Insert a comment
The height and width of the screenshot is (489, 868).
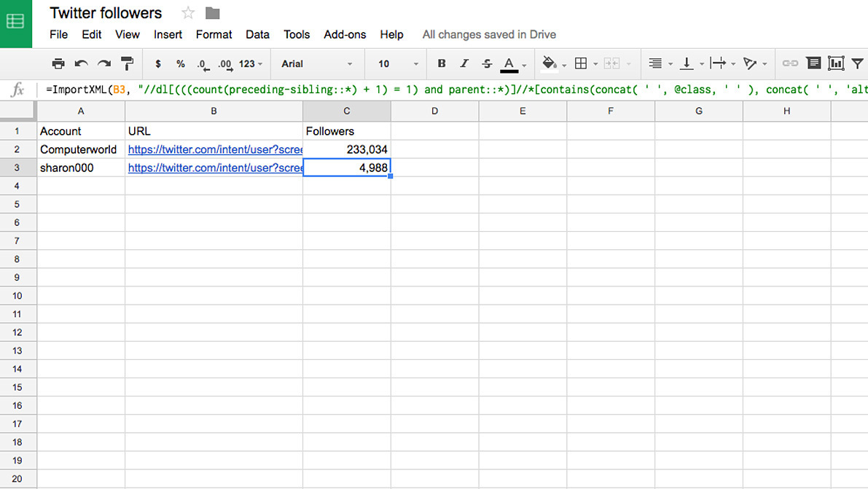[813, 64]
